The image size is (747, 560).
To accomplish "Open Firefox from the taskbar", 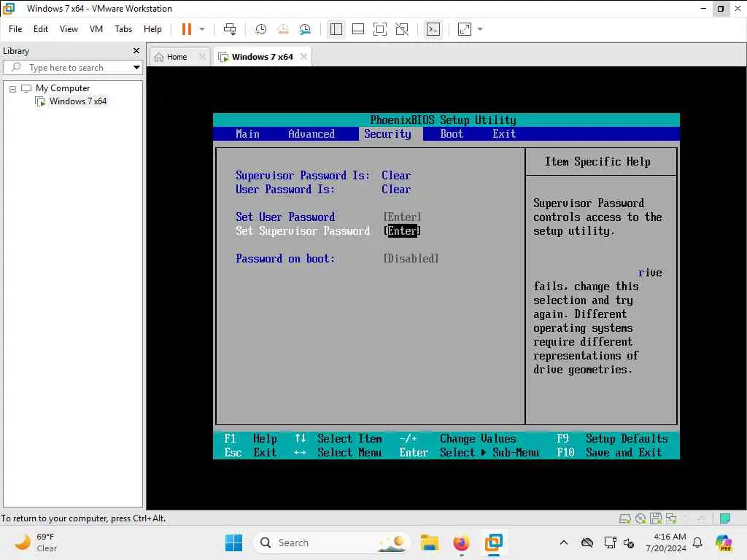I will point(461,542).
